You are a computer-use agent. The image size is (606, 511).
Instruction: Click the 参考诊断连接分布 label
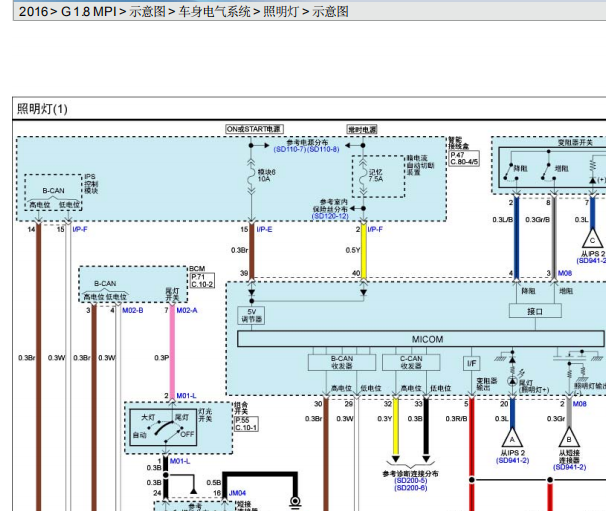(410, 474)
